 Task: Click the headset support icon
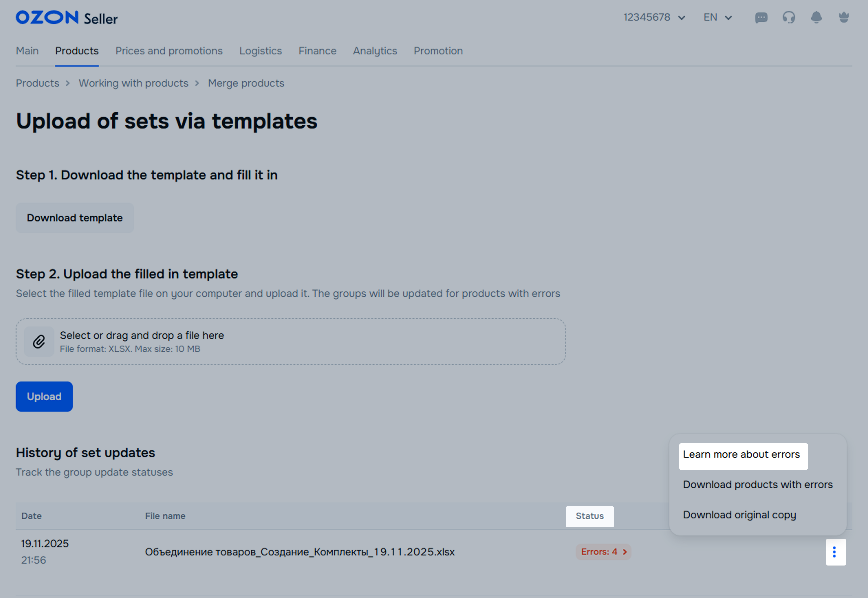pyautogui.click(x=789, y=18)
